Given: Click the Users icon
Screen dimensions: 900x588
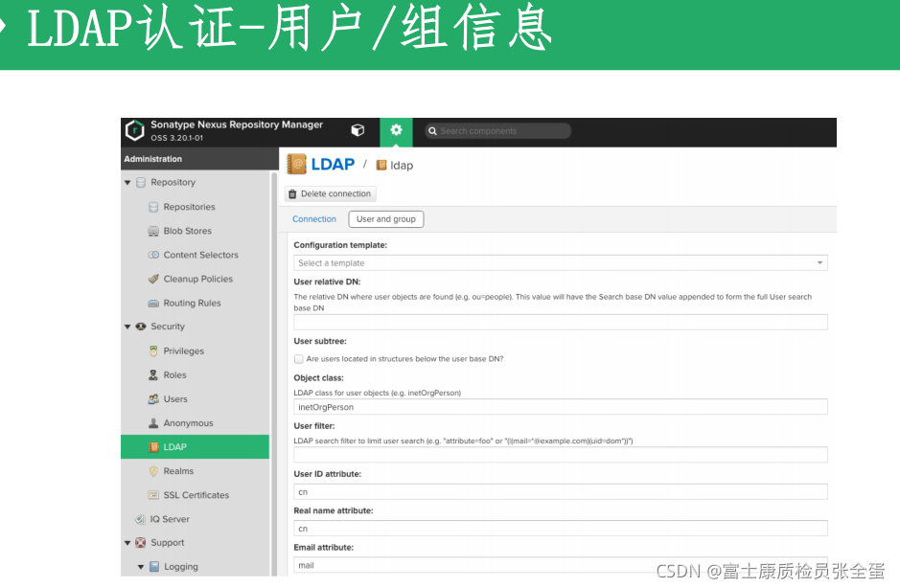Looking at the screenshot, I should tap(153, 399).
